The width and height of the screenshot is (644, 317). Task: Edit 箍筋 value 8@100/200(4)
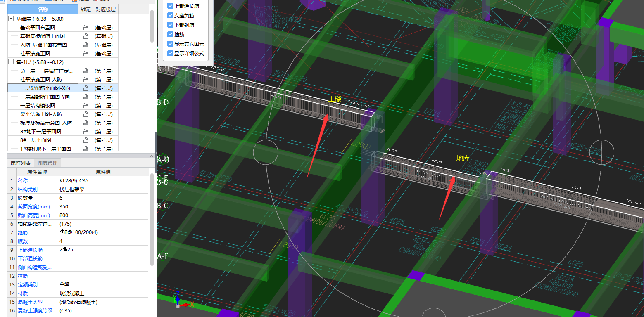103,232
